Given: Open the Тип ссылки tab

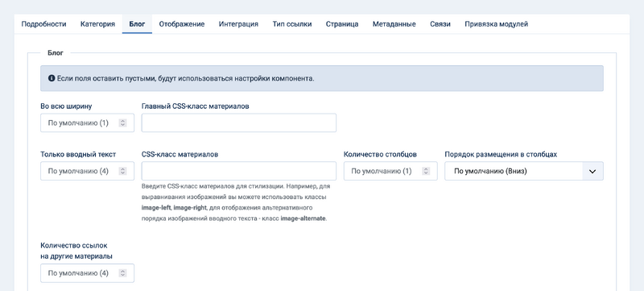Looking at the screenshot, I should coord(292,24).
